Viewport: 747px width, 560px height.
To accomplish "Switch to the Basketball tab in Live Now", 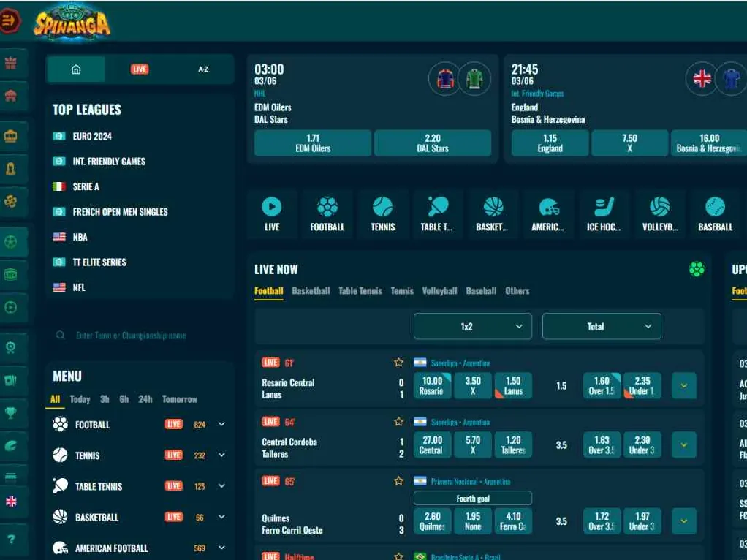I will click(311, 290).
